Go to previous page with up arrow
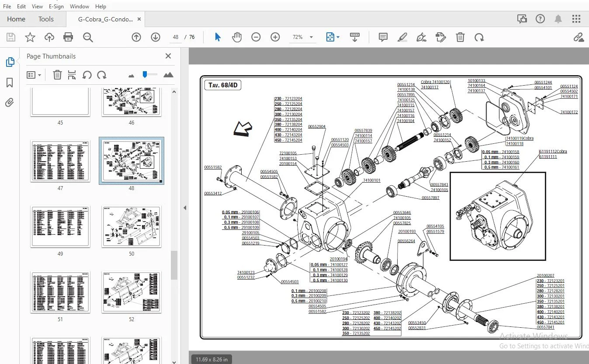 [136, 37]
